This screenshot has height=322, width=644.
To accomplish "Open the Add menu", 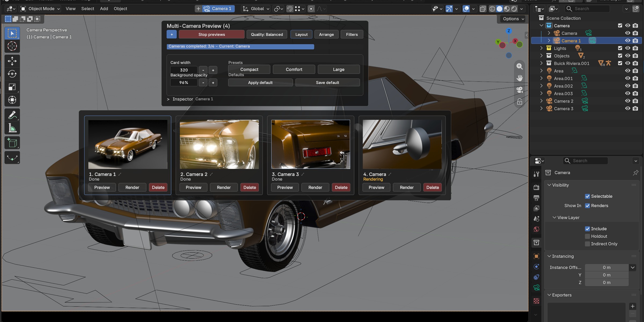I will tap(104, 9).
